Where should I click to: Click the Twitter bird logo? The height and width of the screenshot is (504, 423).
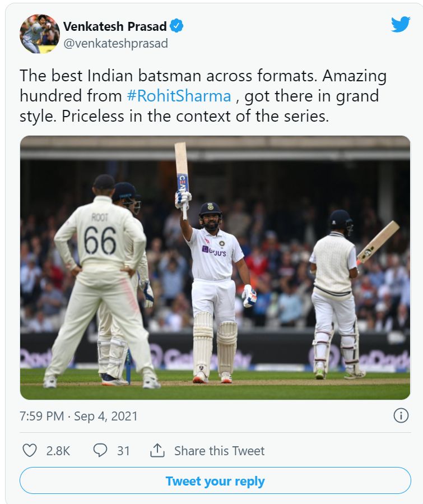point(400,25)
